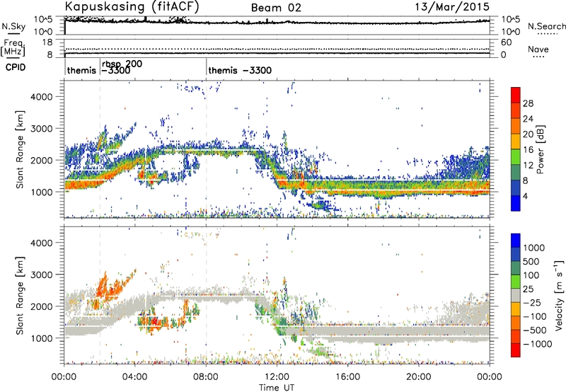Click the 28 label on power color bar
This screenshot has width=566, height=392.
tap(528, 103)
